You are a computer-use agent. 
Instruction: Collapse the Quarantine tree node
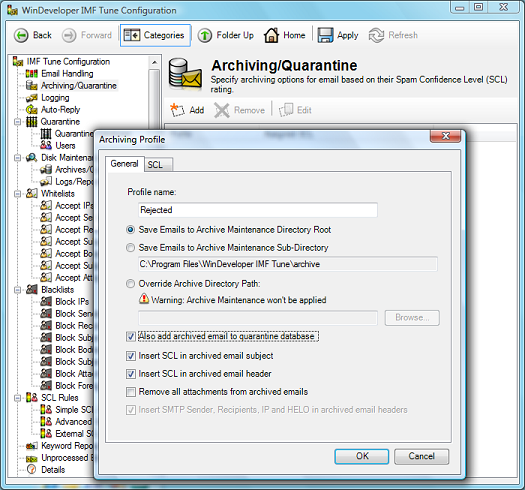(x=18, y=122)
